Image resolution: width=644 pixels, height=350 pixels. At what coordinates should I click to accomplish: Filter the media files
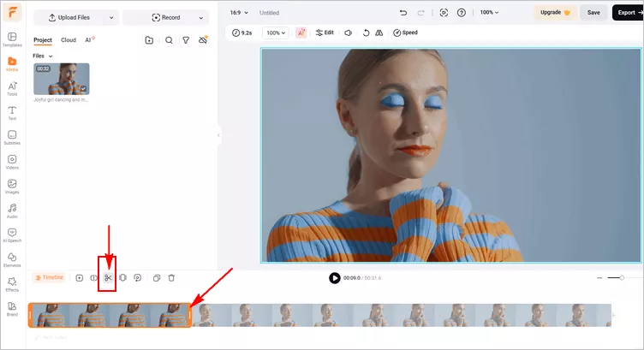[186, 40]
